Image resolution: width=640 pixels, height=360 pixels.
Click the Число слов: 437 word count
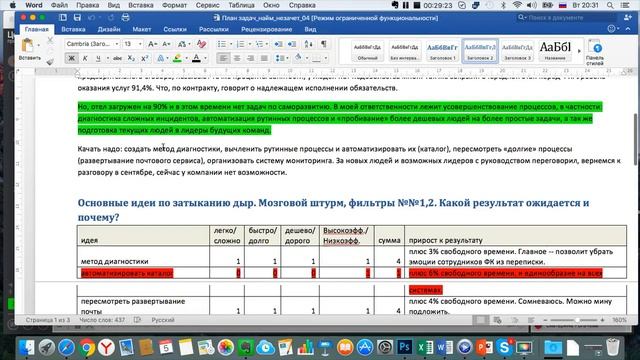(x=102, y=320)
